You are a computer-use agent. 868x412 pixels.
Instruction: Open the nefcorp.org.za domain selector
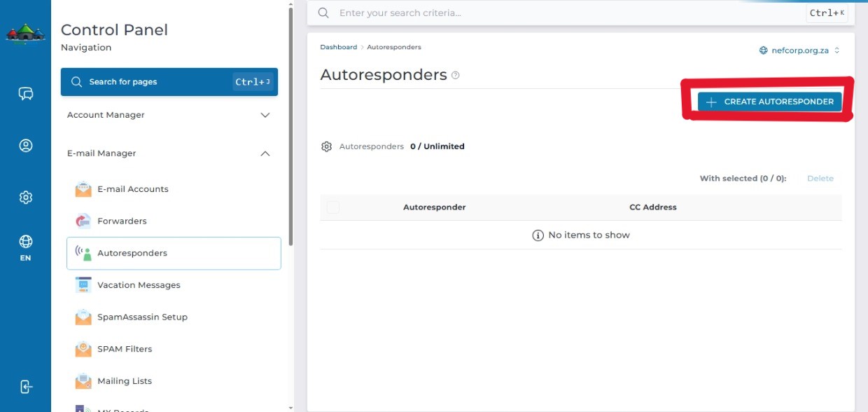pyautogui.click(x=799, y=50)
